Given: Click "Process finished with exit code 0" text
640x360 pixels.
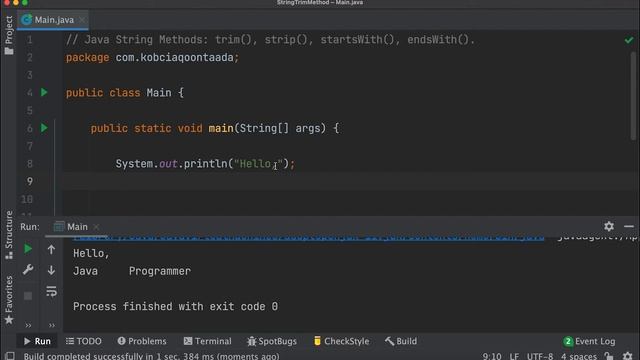Looking at the screenshot, I should (176, 307).
